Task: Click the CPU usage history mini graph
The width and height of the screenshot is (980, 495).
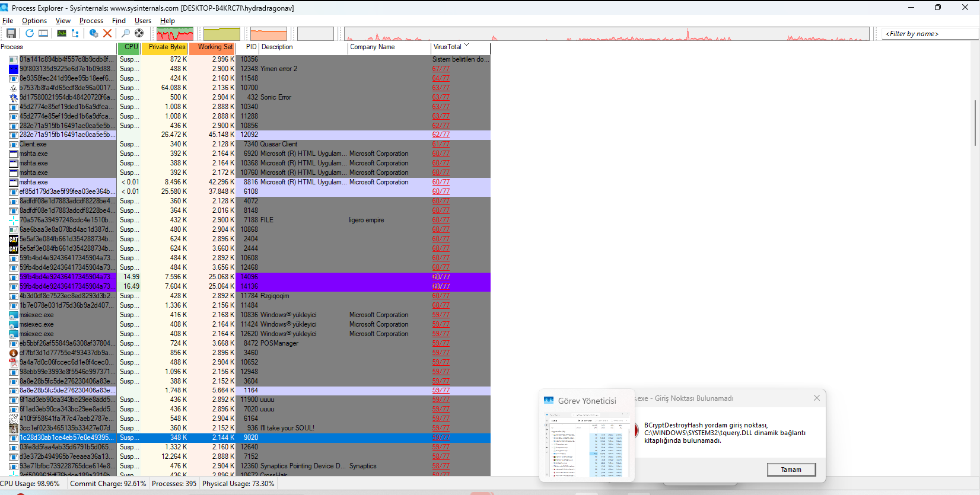Action: coord(175,34)
